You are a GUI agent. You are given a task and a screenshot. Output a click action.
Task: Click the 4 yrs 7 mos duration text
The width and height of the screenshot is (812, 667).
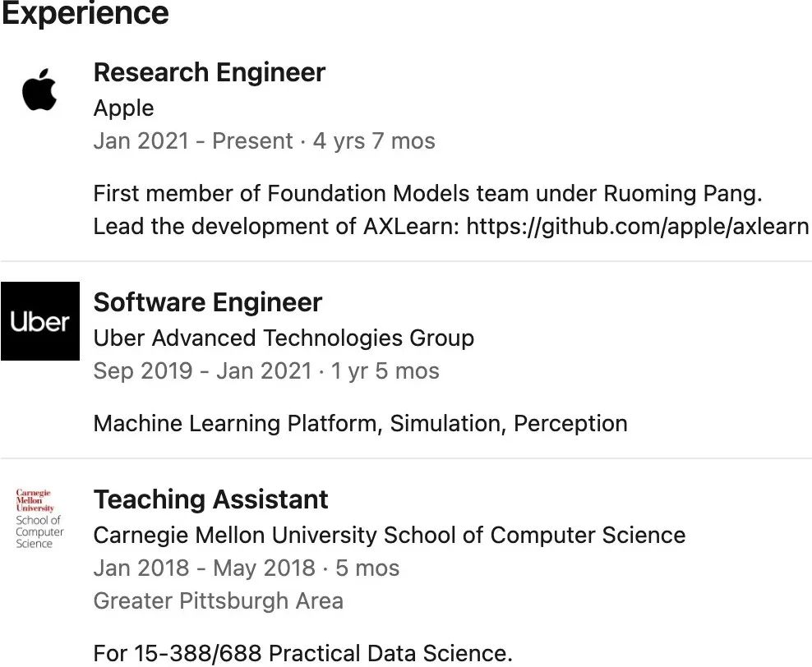374,140
